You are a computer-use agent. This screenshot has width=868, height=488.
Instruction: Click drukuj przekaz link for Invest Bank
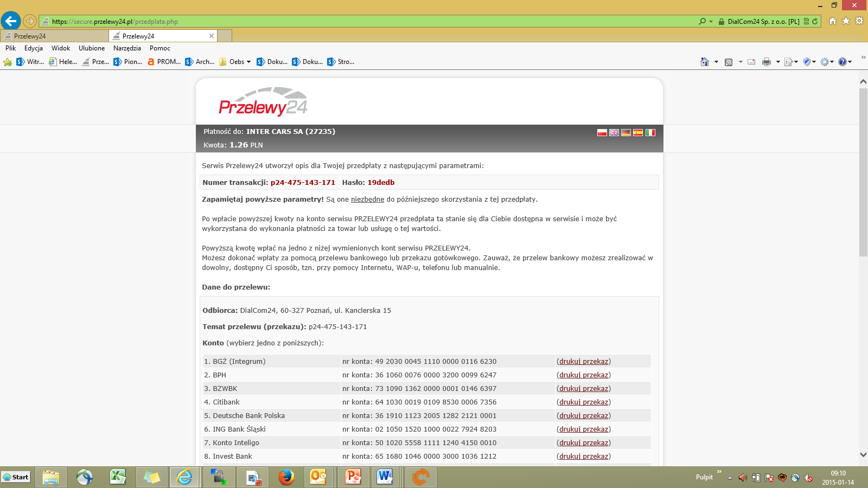tap(584, 457)
